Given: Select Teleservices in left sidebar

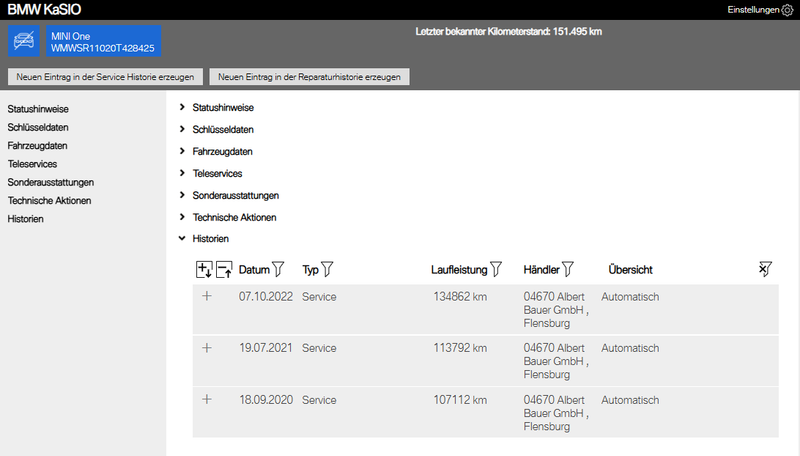Looking at the screenshot, I should point(32,164).
